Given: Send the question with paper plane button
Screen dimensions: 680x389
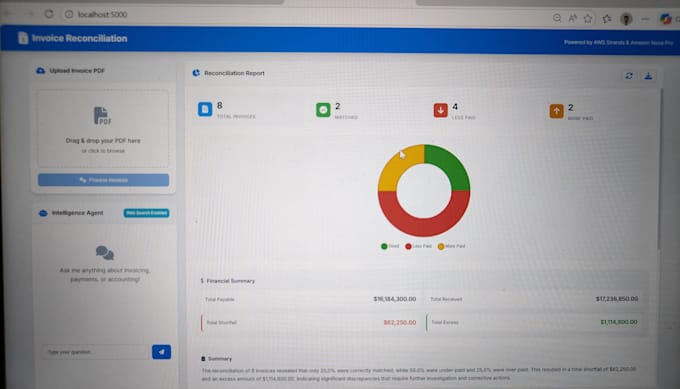Looking at the screenshot, I should pos(161,352).
